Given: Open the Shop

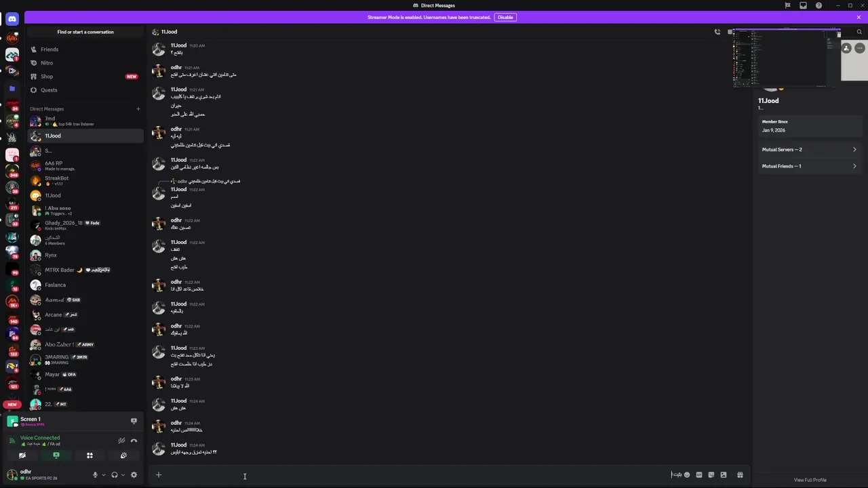Looking at the screenshot, I should click(85, 77).
